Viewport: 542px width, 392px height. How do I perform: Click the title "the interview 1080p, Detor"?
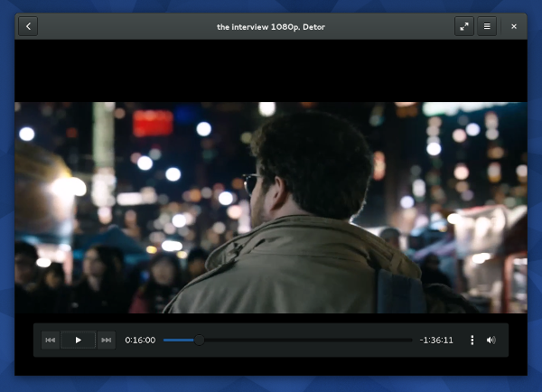pos(270,26)
